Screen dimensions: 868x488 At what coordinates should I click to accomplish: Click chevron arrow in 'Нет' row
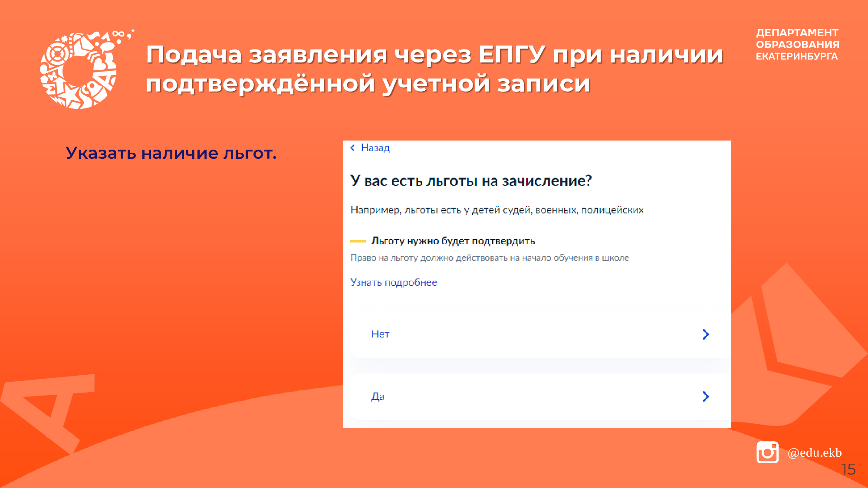coord(705,334)
